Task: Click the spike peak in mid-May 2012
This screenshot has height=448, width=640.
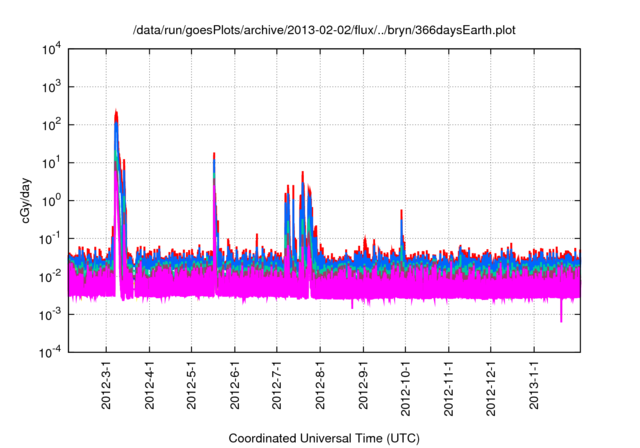Action: pyautogui.click(x=214, y=154)
